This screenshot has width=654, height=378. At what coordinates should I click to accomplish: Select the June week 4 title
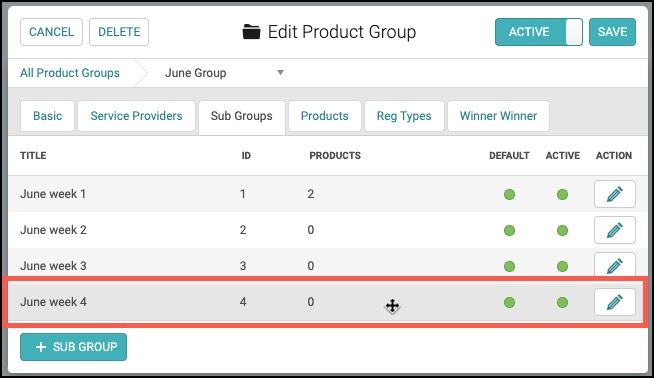(53, 302)
